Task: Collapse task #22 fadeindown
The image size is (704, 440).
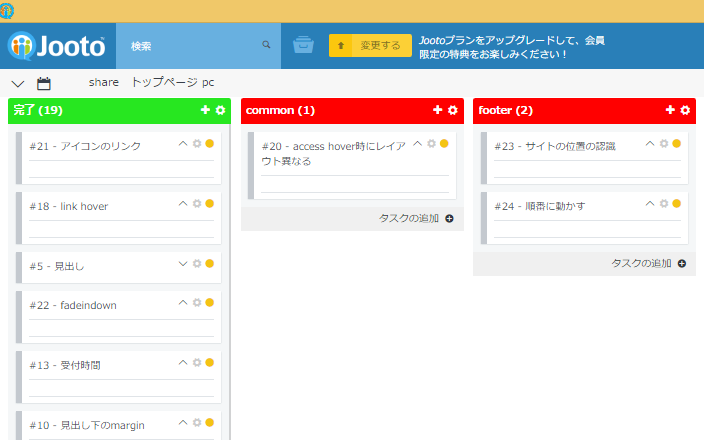Action: [x=183, y=303]
